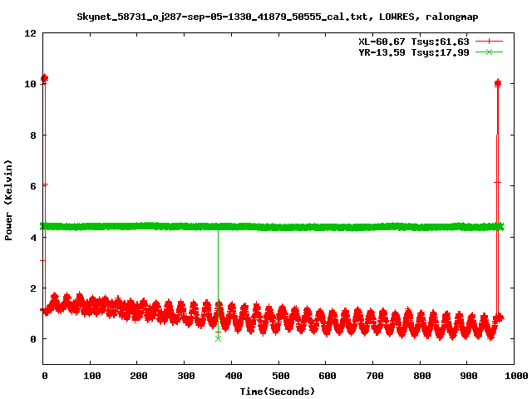532x399 pixels.
Task: Click the y-axis tick label 8
Action: 33,135
